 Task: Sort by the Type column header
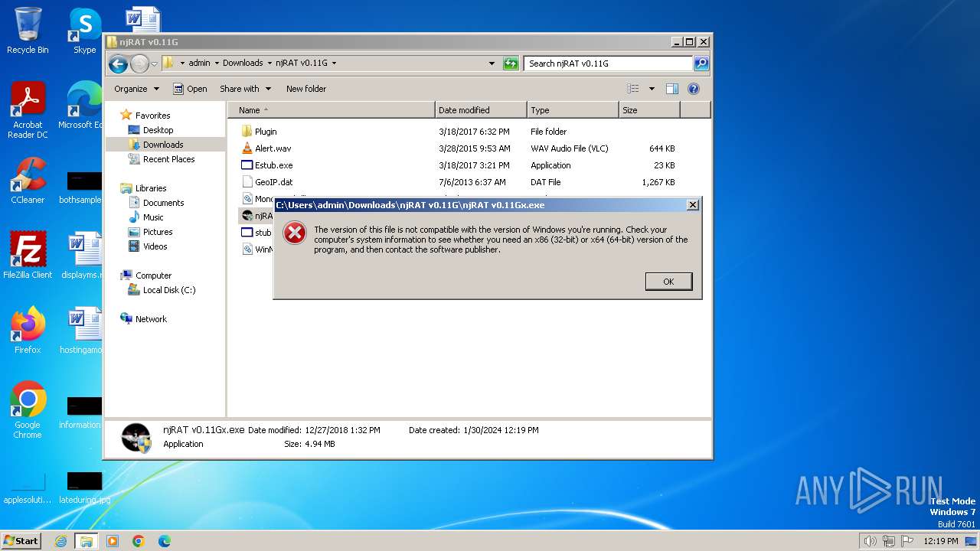[x=573, y=110]
